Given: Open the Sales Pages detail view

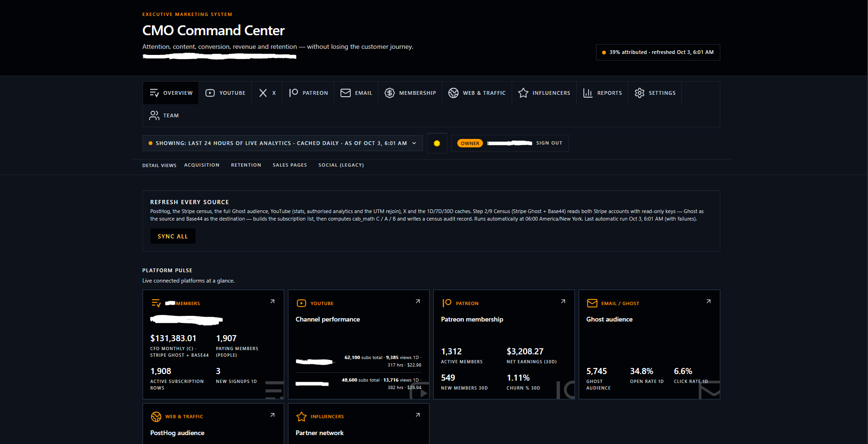Looking at the screenshot, I should tap(290, 165).
